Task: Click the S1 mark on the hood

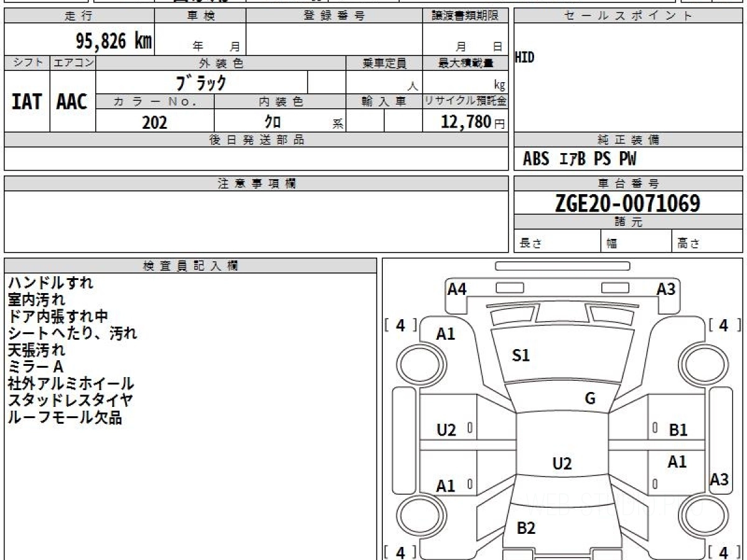Action: [520, 355]
